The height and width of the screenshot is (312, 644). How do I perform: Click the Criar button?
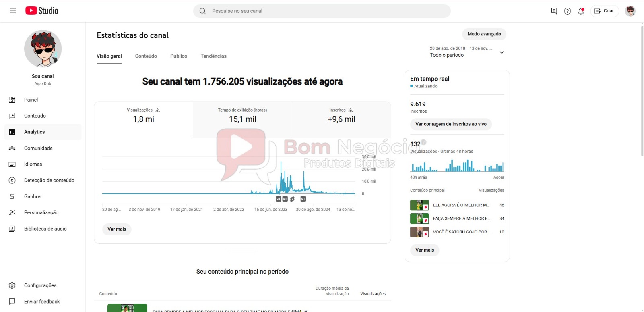click(604, 11)
